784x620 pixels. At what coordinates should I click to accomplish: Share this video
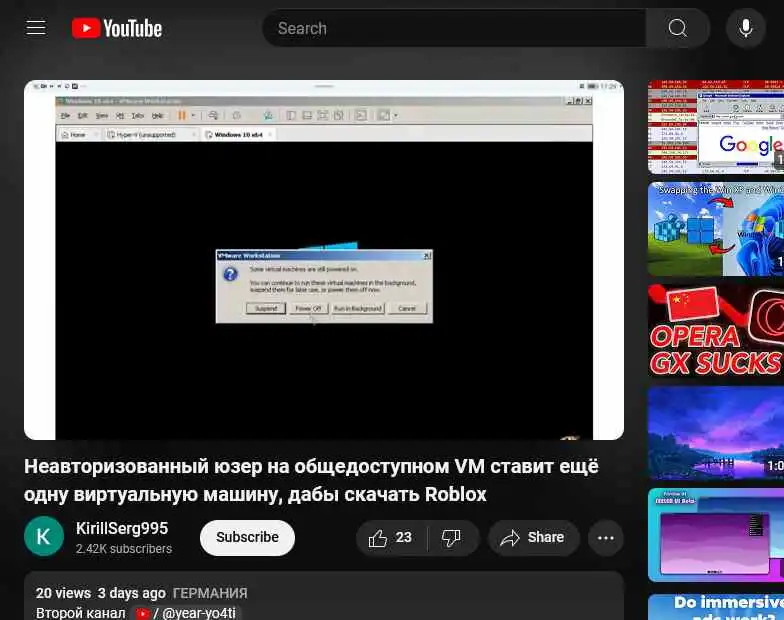click(534, 538)
